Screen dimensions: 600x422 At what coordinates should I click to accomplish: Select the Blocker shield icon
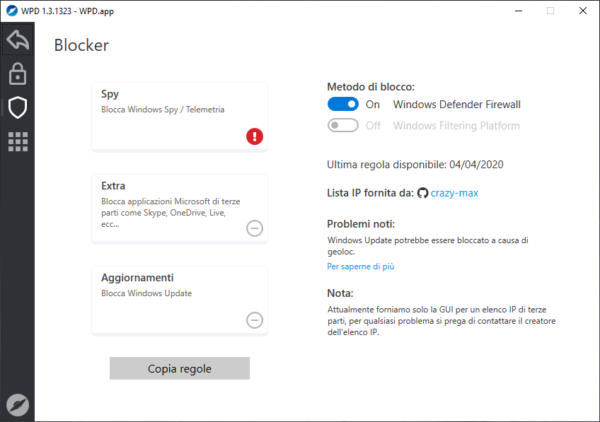click(x=18, y=108)
